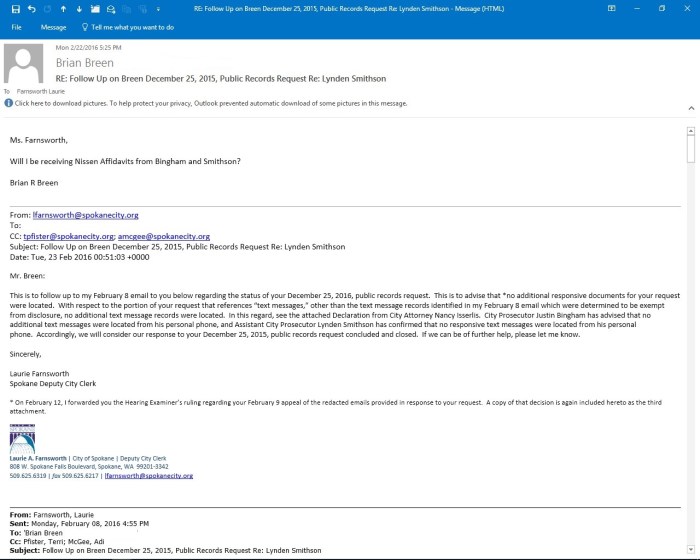This screenshot has width=700, height=560.
Task: Click the City of Spokane signature logo
Action: point(22,438)
